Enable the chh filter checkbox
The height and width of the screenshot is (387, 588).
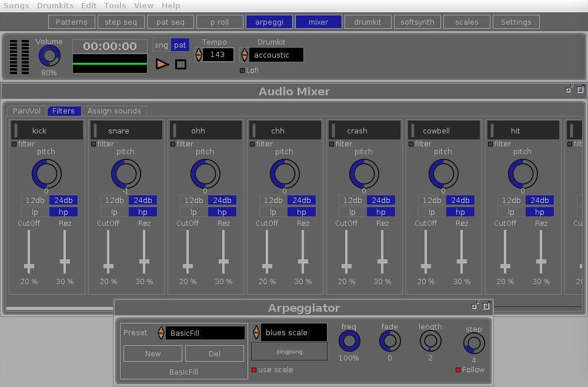[252, 144]
